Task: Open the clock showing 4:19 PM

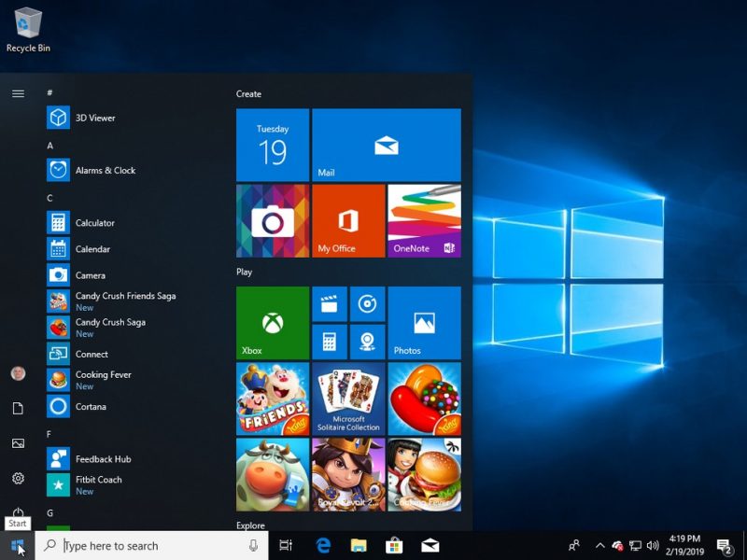Action: (x=684, y=546)
